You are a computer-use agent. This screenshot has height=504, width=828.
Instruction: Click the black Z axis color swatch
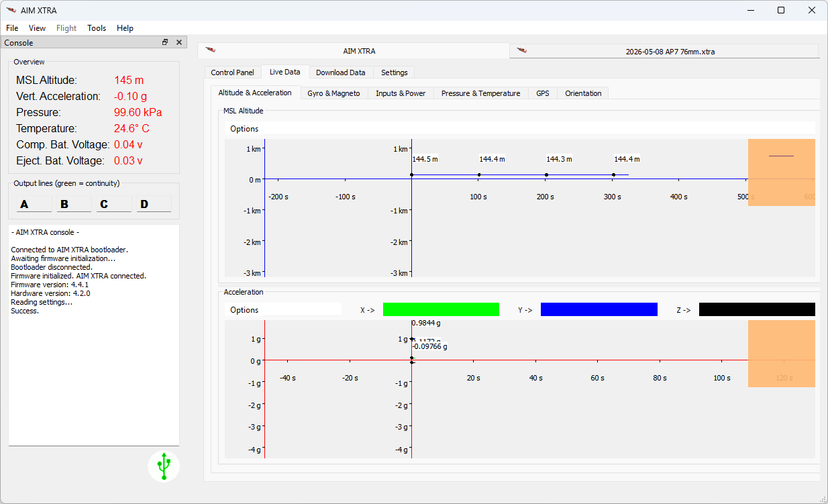(757, 309)
